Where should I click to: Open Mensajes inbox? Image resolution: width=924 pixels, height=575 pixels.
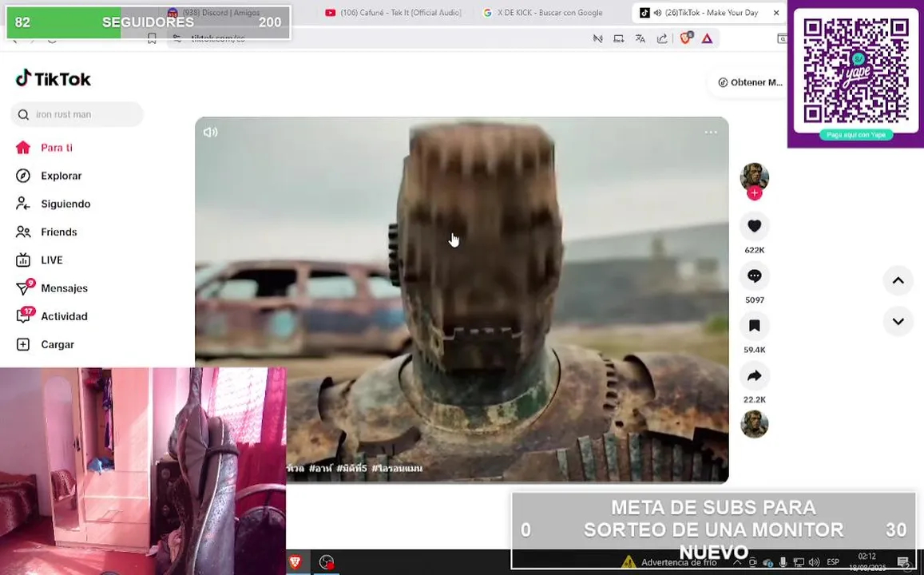pyautogui.click(x=52, y=288)
